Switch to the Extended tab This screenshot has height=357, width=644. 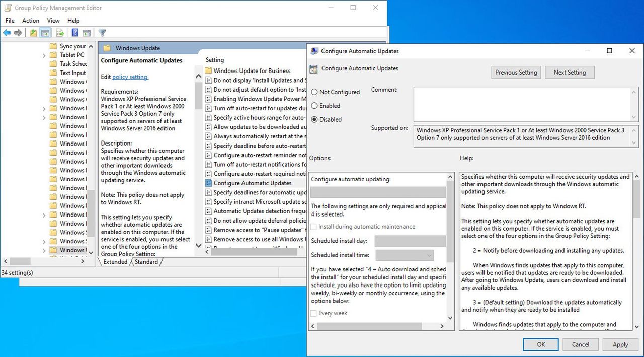pos(115,262)
